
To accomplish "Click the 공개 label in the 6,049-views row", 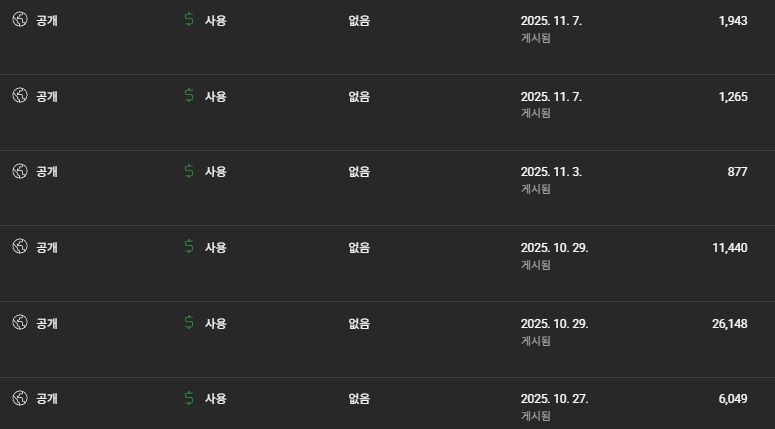I will click(x=46, y=398).
